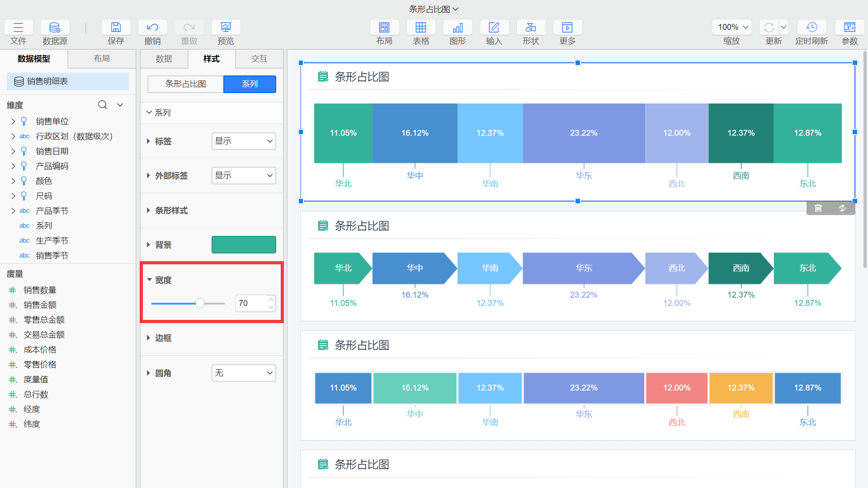Click the Table (表格) toolbar icon
The image size is (868, 488).
421,28
